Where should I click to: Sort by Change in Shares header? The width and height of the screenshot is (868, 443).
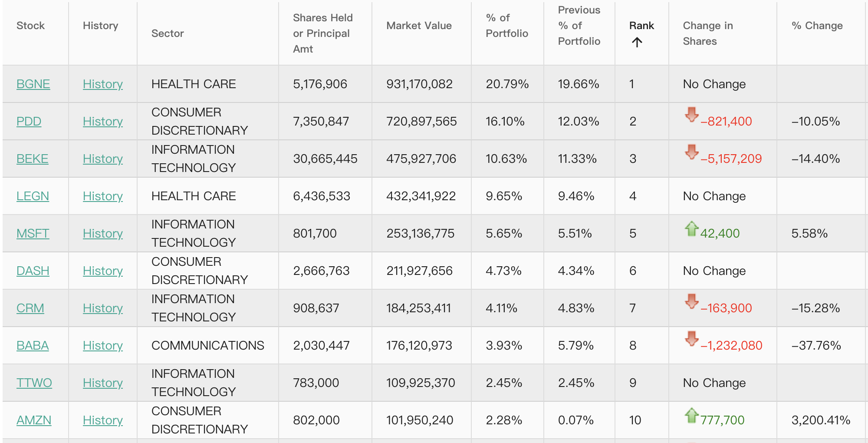click(707, 33)
